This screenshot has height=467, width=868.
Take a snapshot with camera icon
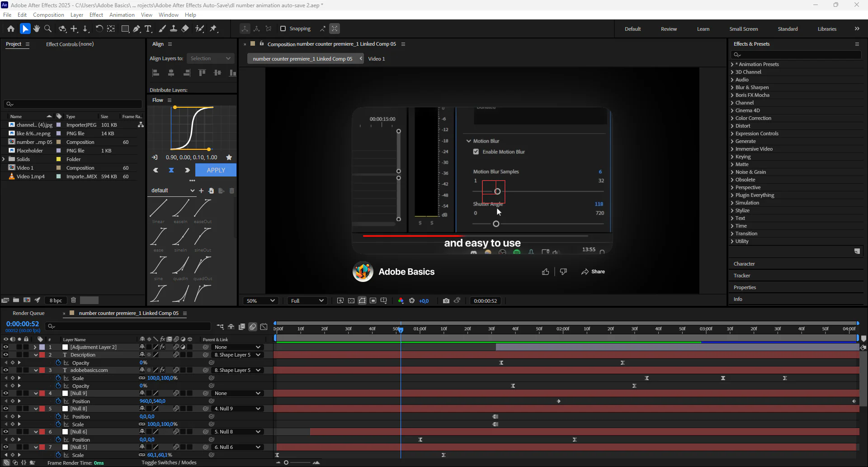446,300
